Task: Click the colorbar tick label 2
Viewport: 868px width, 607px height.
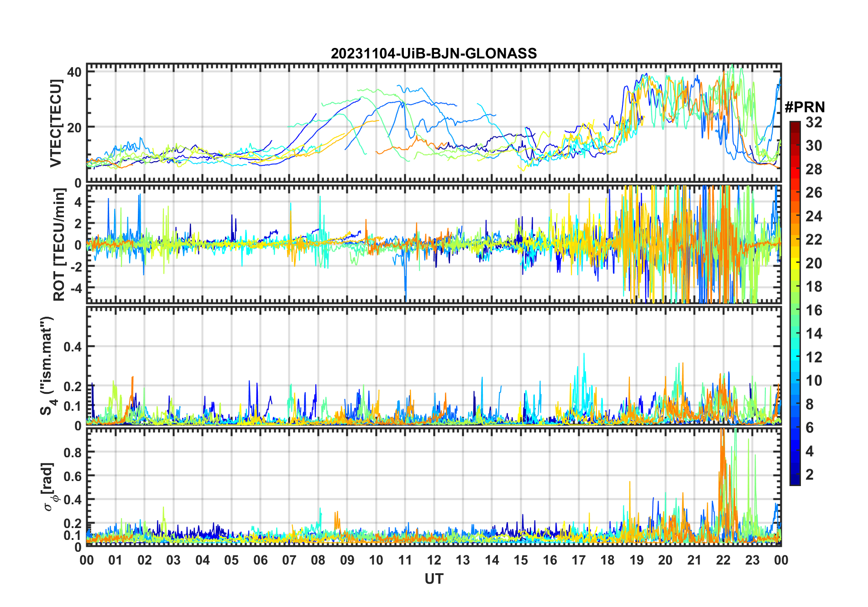Action: click(x=810, y=475)
